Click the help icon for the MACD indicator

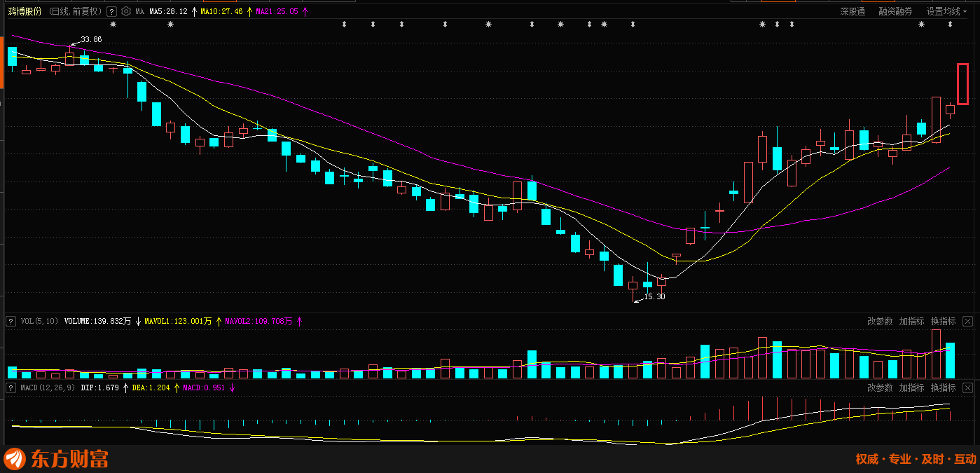click(11, 387)
